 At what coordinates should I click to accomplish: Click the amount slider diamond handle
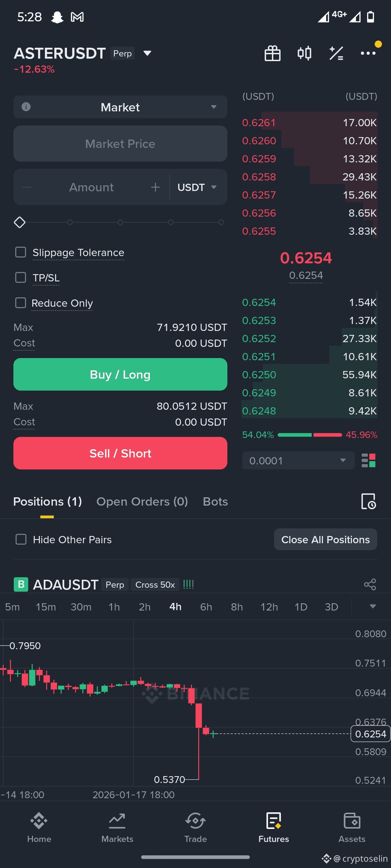point(20,222)
